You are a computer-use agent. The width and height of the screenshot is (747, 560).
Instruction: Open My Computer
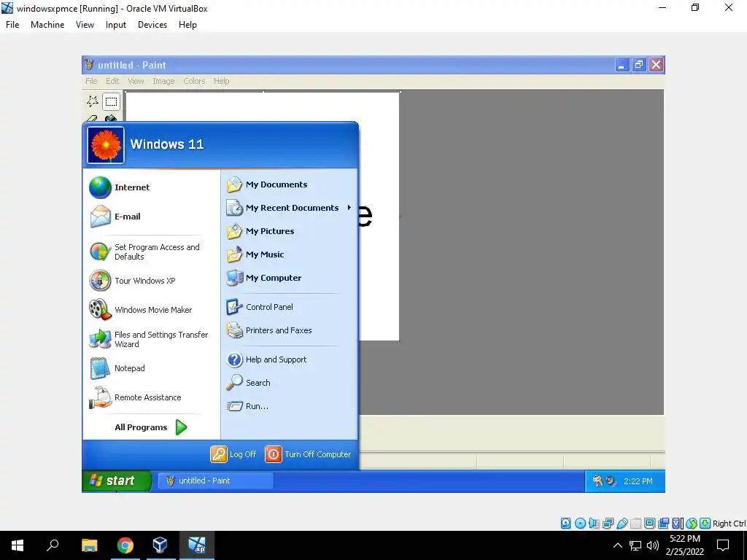pos(264,278)
